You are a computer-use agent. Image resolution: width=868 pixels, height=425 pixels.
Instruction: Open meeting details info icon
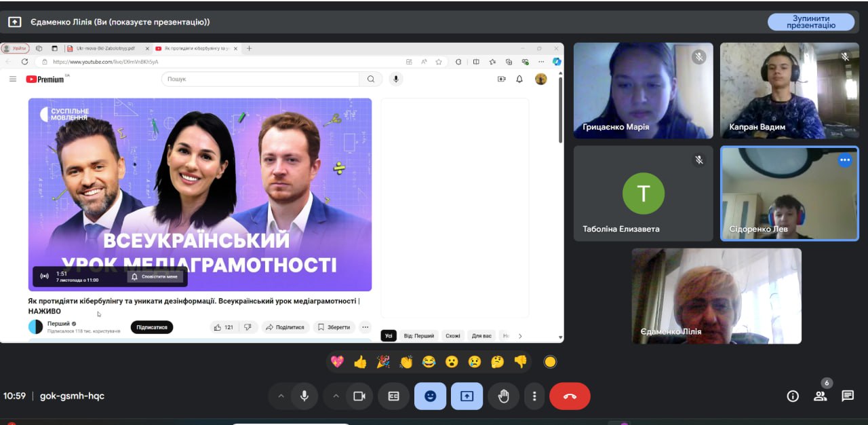click(x=792, y=396)
